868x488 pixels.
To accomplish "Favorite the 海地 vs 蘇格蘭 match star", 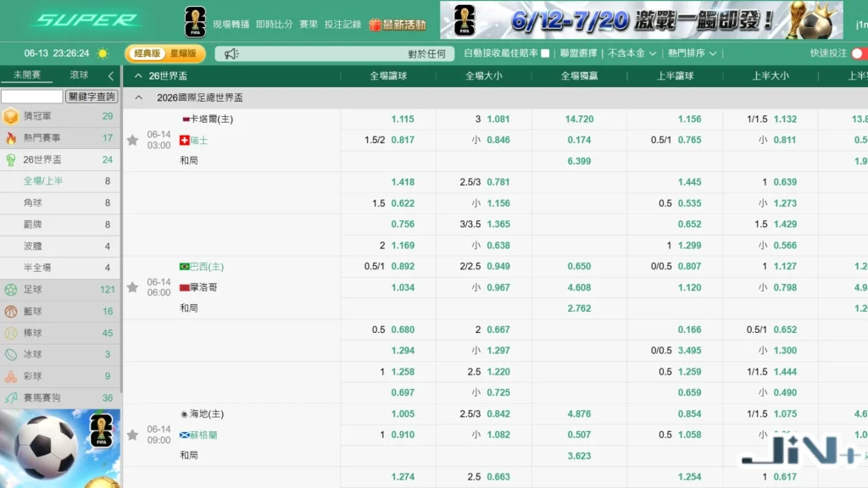I will 132,435.
